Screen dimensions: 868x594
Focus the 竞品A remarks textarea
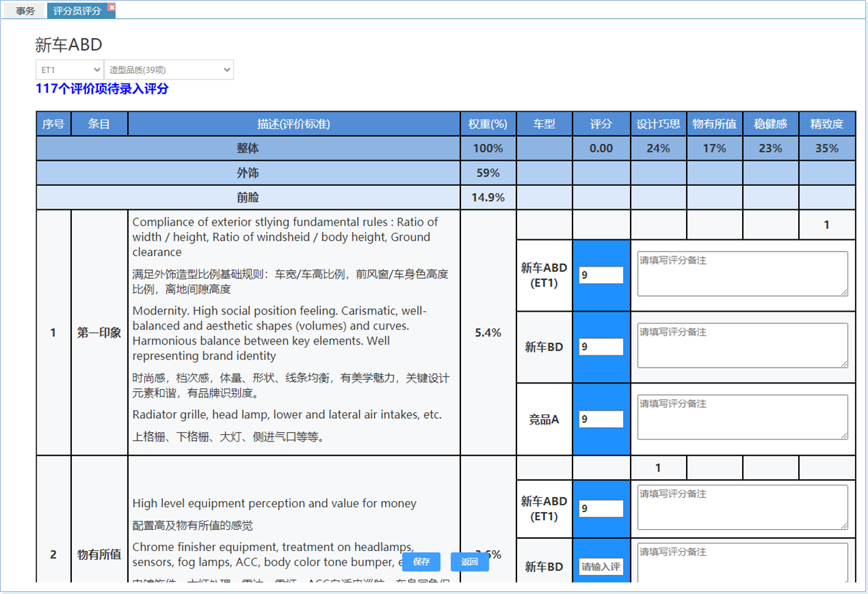coord(742,417)
